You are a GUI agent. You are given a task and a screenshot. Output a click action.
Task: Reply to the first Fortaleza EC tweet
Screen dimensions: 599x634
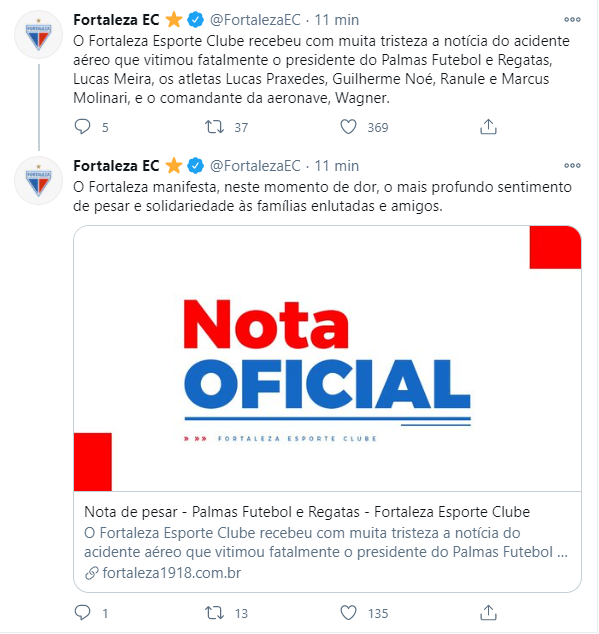pyautogui.click(x=83, y=127)
